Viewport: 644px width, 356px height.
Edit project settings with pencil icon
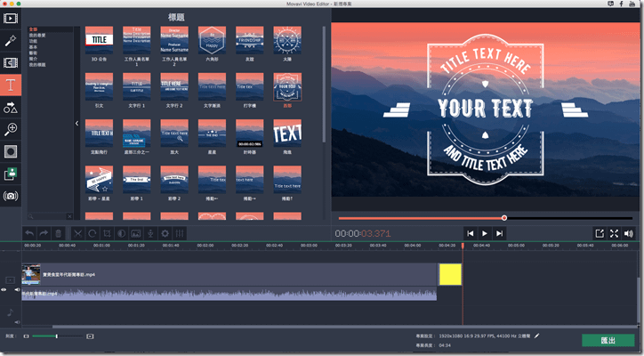pos(536,336)
